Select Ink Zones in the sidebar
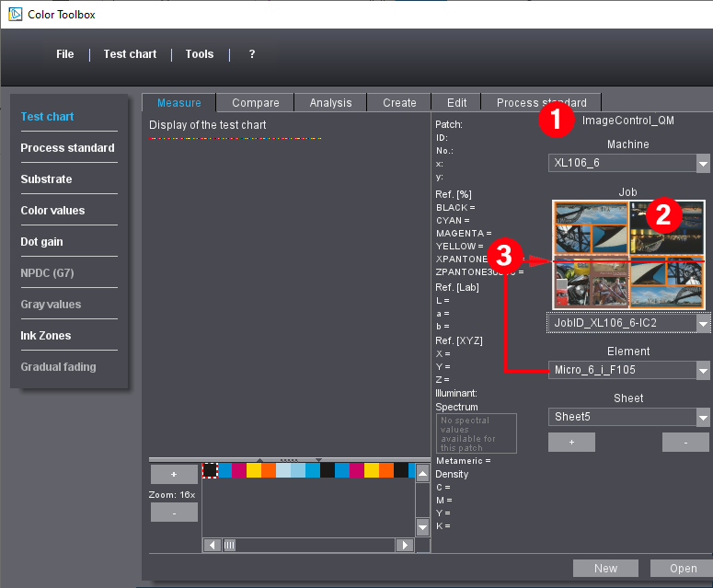Image resolution: width=713 pixels, height=588 pixels. pyautogui.click(x=46, y=336)
